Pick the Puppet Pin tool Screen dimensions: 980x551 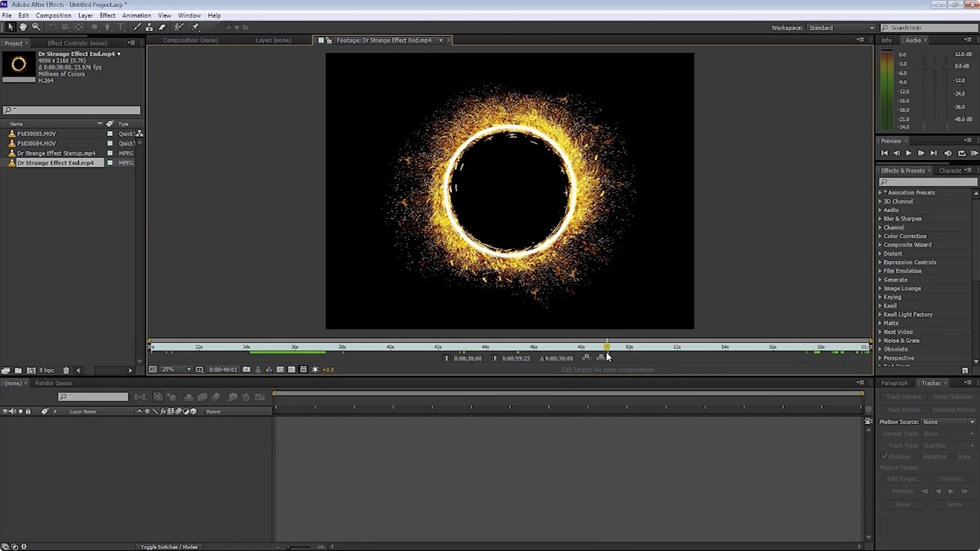194,26
